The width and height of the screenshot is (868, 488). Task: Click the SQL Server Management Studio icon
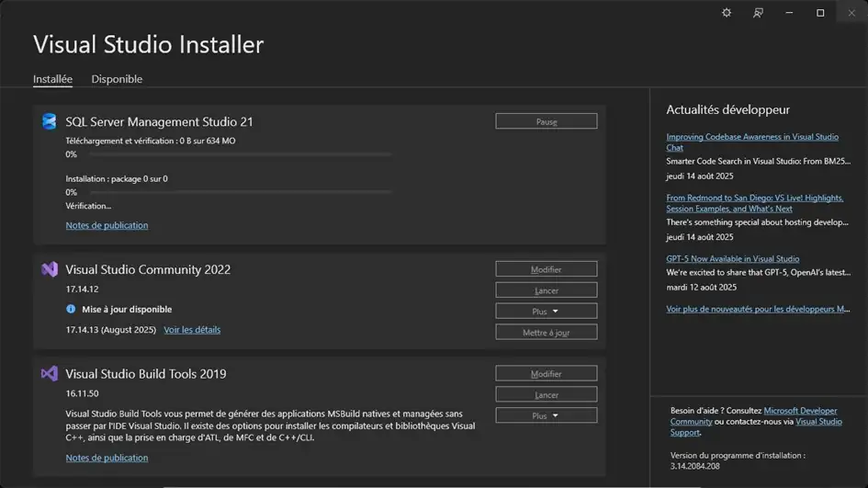click(50, 121)
